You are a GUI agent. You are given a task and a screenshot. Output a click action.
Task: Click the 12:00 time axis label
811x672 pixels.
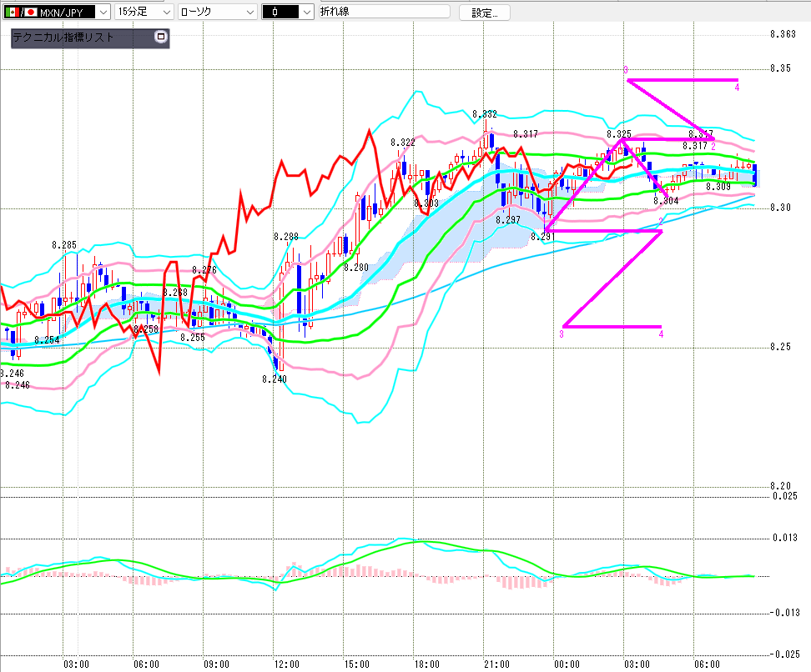tap(286, 664)
